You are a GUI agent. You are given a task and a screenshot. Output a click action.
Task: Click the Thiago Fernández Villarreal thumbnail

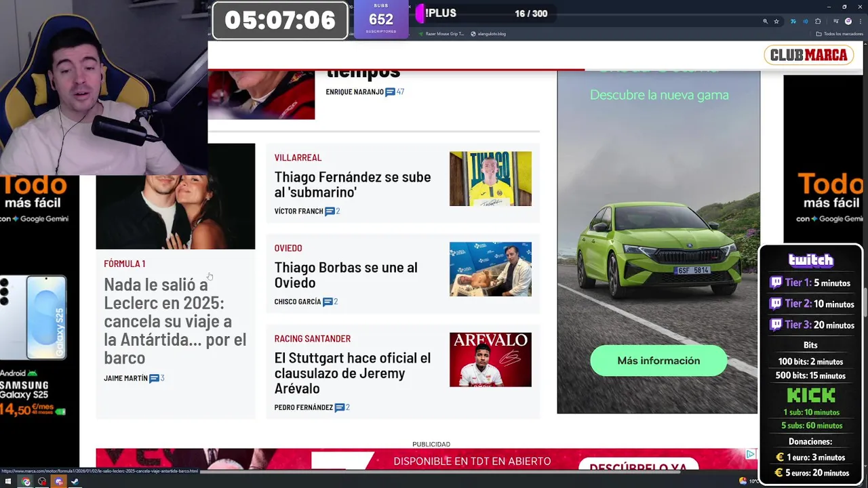tap(490, 179)
